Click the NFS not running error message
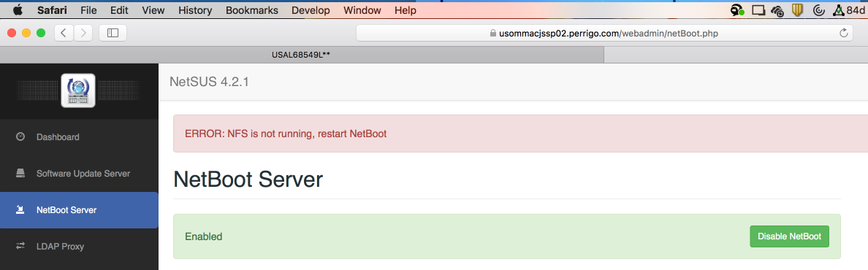Image resolution: width=868 pixels, height=270 pixels. pos(286,134)
